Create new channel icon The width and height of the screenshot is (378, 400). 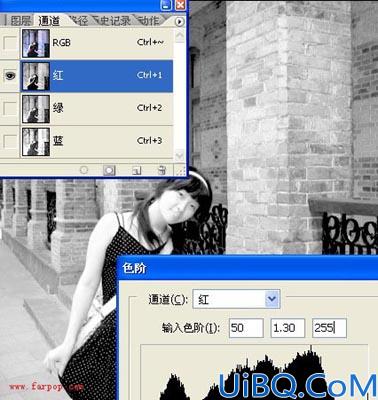(x=136, y=170)
